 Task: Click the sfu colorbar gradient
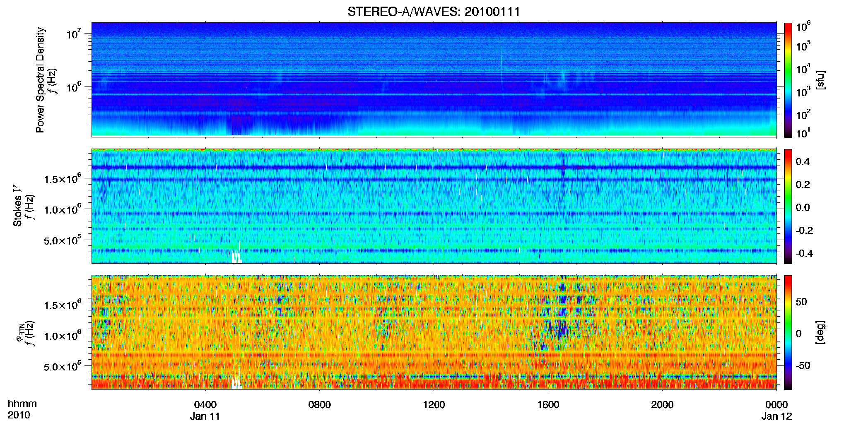[x=788, y=80]
